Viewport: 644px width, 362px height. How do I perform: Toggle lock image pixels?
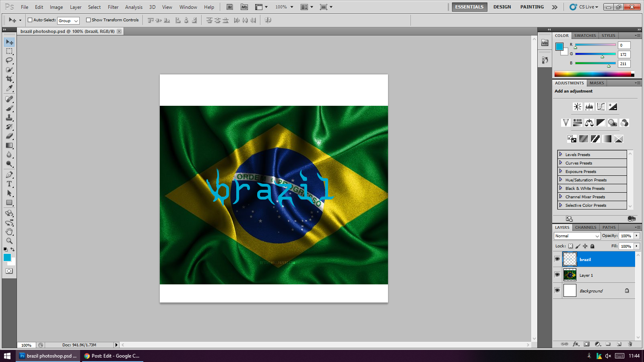[x=578, y=246]
